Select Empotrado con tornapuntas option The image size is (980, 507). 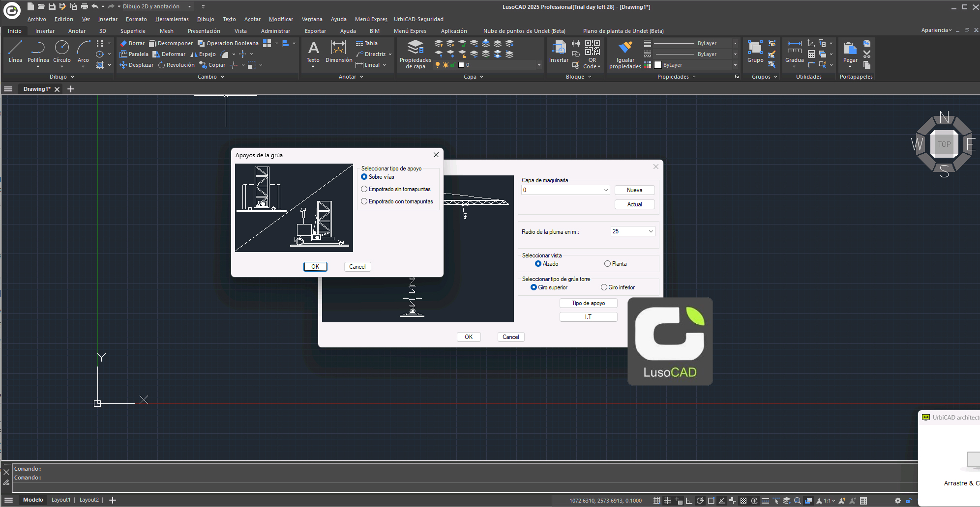pos(397,201)
